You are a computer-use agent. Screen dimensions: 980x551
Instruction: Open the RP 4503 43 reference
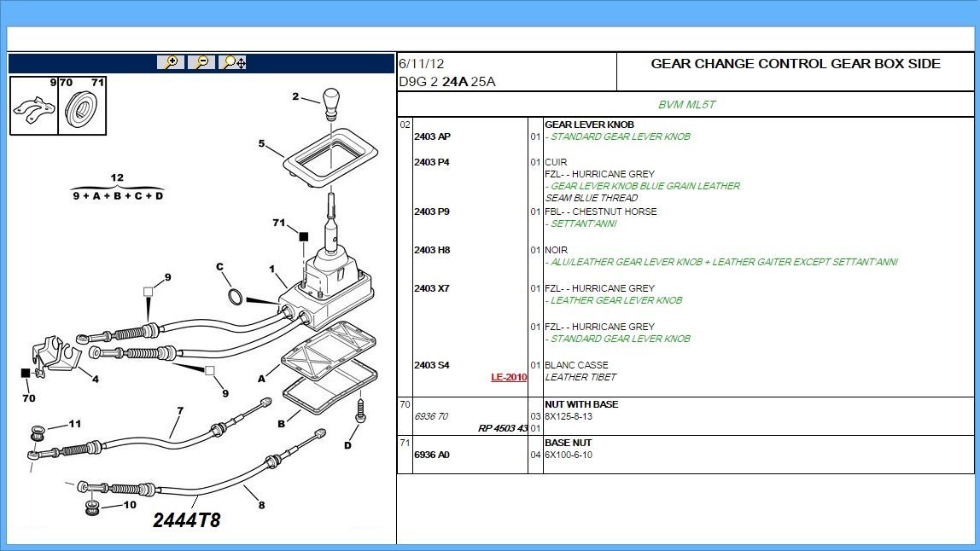pos(502,428)
